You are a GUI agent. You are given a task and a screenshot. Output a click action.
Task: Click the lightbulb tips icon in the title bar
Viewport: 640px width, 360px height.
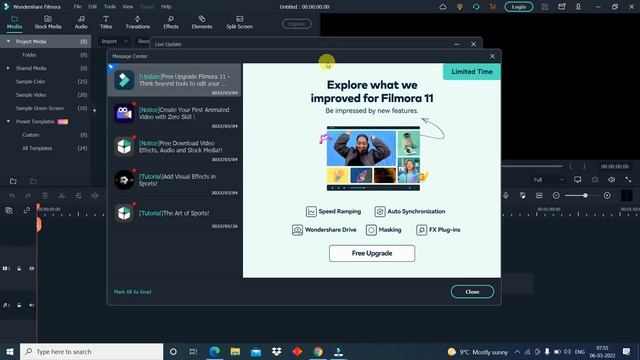[x=460, y=7]
